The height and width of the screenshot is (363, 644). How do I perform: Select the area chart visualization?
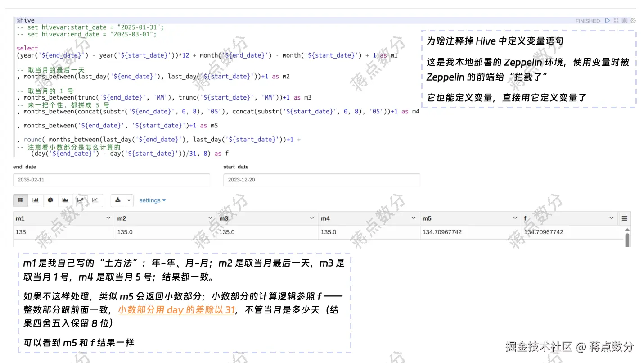pyautogui.click(x=65, y=200)
